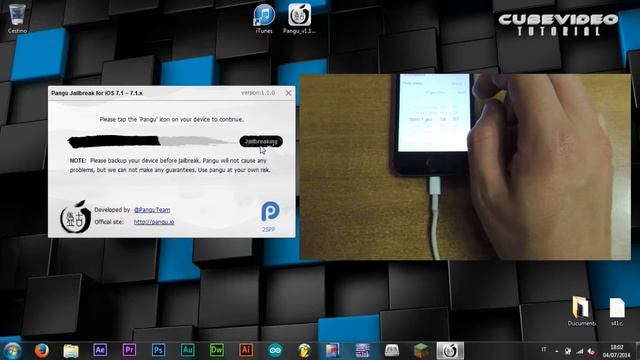Screen dimensions: 640x360
Task: Select the white file icon beside Documenti
Action: click(x=617, y=312)
